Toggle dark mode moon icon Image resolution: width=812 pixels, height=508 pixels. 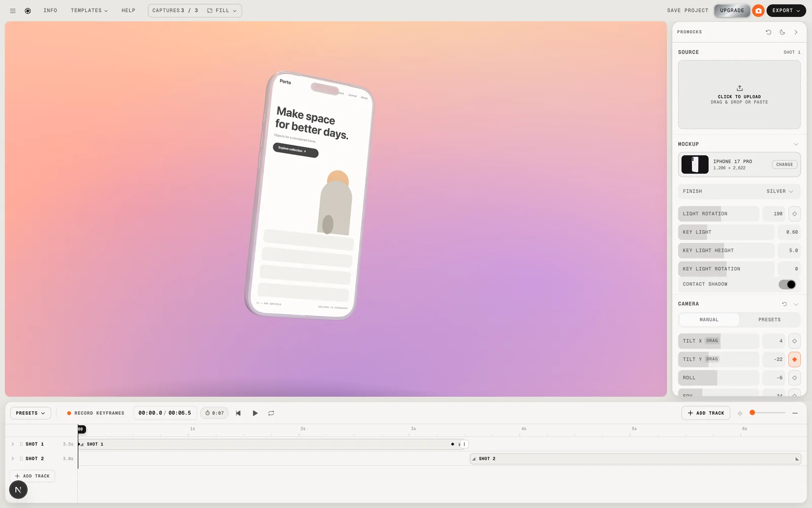(783, 32)
